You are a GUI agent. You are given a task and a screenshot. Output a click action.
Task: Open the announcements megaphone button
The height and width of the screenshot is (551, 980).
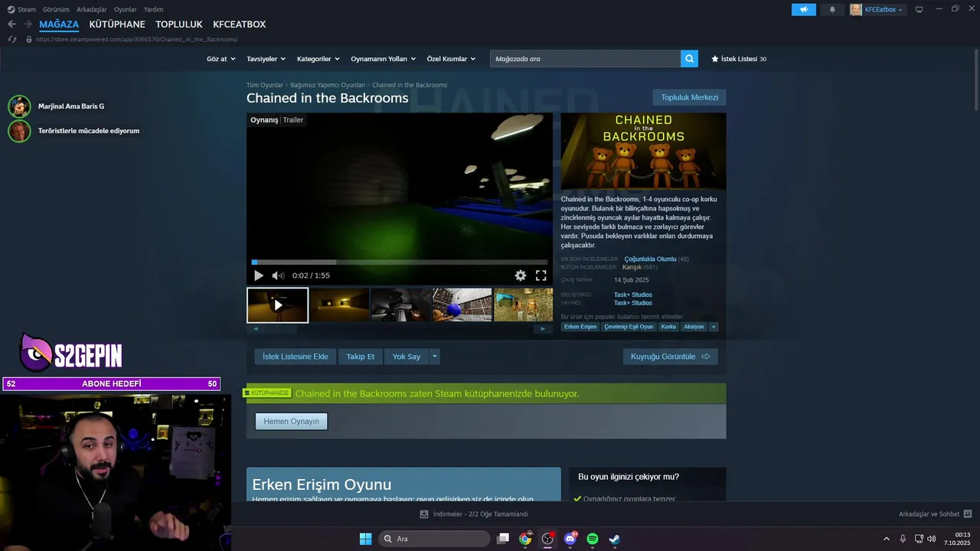(804, 9)
